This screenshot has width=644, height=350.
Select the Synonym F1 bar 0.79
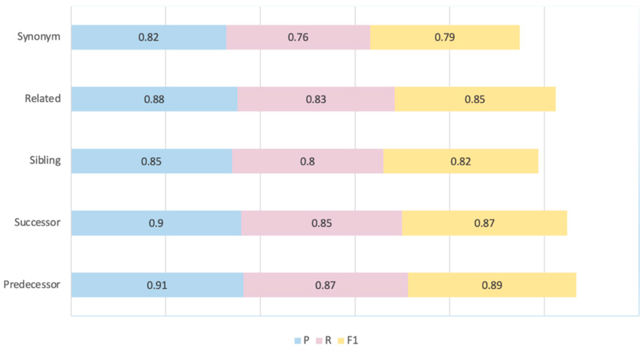[x=445, y=37]
